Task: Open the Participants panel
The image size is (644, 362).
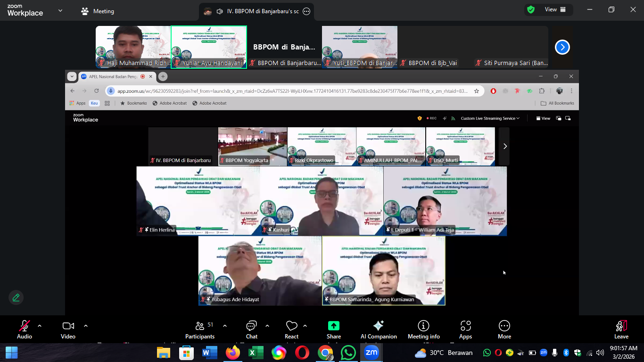Action: point(200,329)
